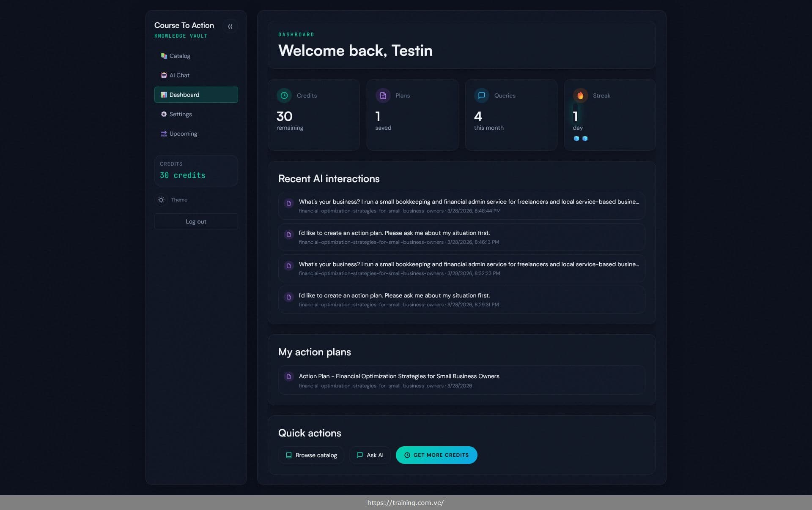Toggle the Theme using the sun icon
This screenshot has height=510, width=812.
click(161, 200)
